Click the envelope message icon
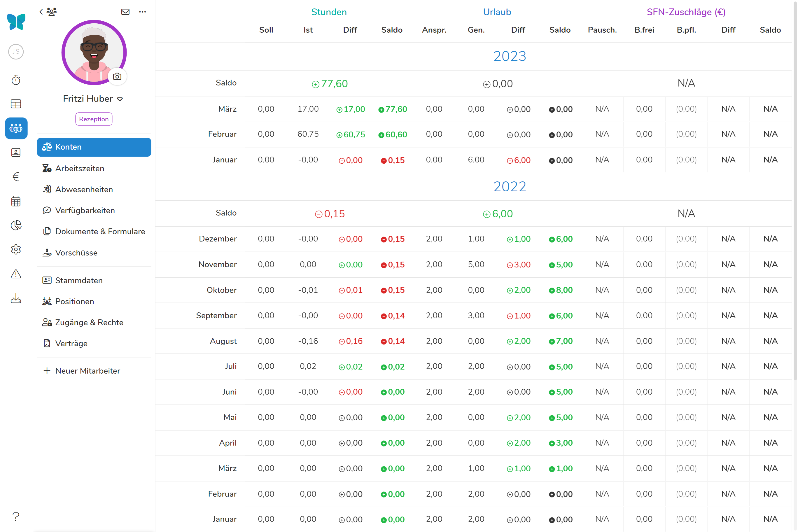Image resolution: width=798 pixels, height=532 pixels. 125,12
